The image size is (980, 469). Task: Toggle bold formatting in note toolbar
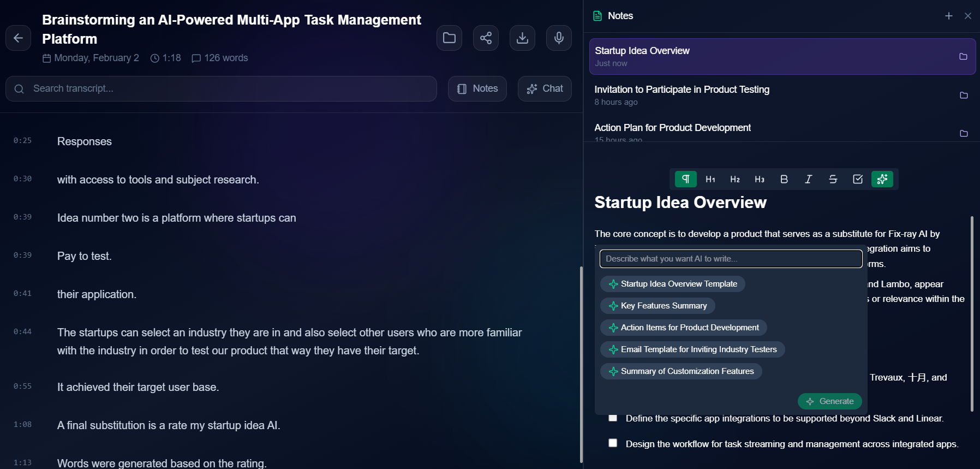[x=784, y=179]
